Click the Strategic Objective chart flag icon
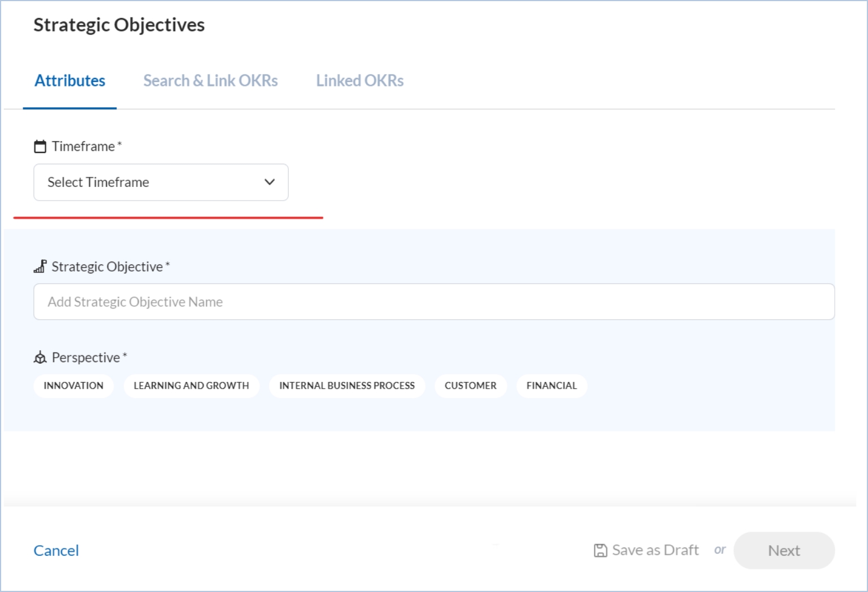Screen dimensions: 868x592 [x=40, y=267]
